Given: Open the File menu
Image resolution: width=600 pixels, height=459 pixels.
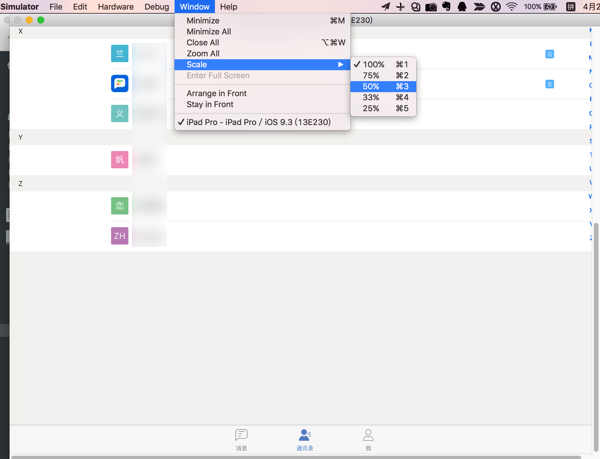Looking at the screenshot, I should (56, 7).
